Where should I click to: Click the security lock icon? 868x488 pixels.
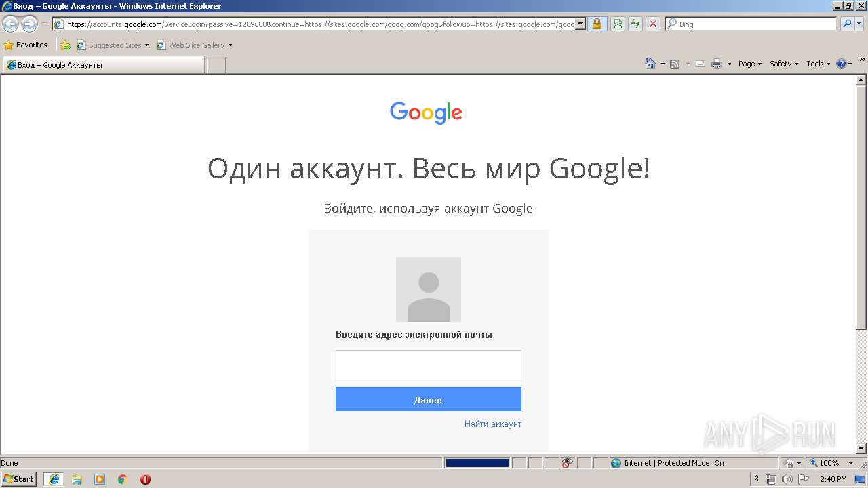coord(597,24)
